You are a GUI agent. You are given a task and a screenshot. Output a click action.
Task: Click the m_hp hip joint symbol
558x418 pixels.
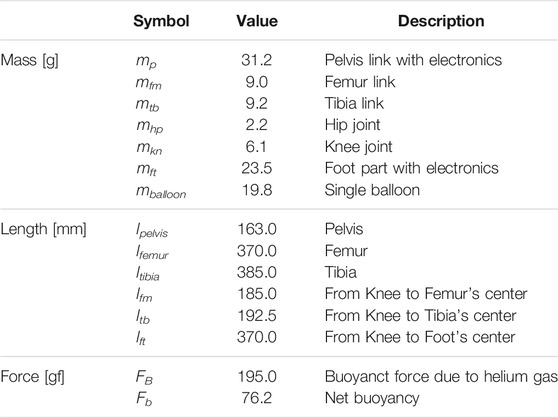[149, 126]
